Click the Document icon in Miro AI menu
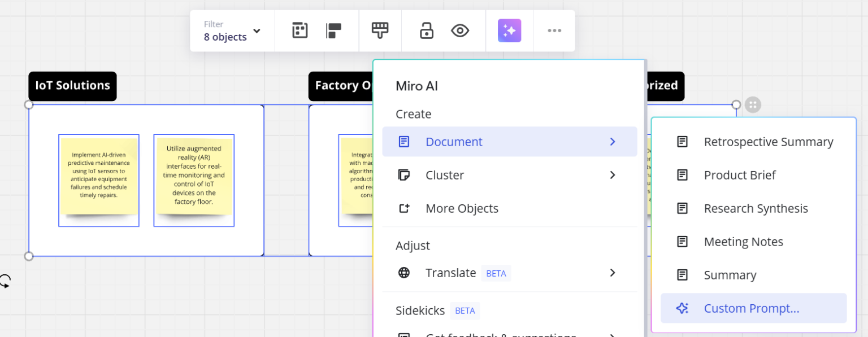The image size is (868, 337). pyautogui.click(x=403, y=142)
